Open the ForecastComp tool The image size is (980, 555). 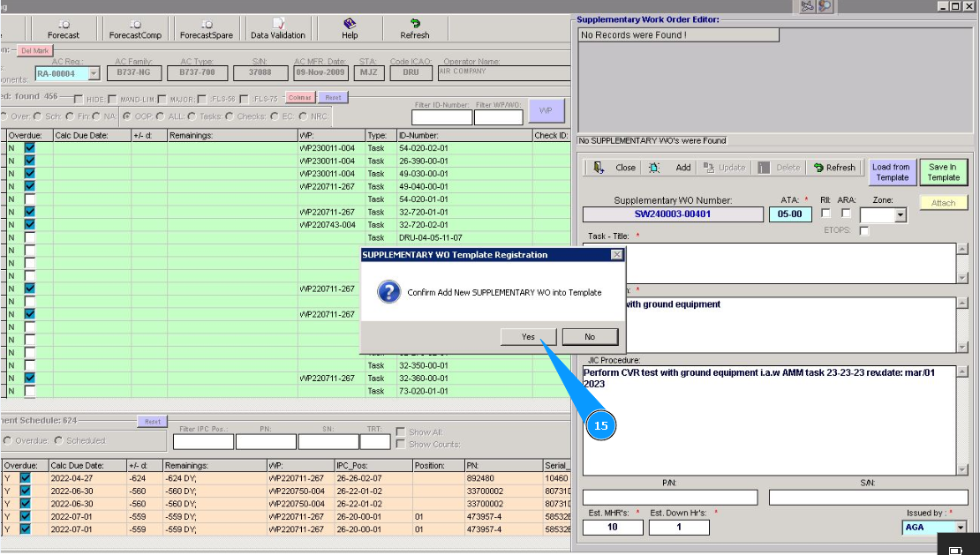point(135,27)
